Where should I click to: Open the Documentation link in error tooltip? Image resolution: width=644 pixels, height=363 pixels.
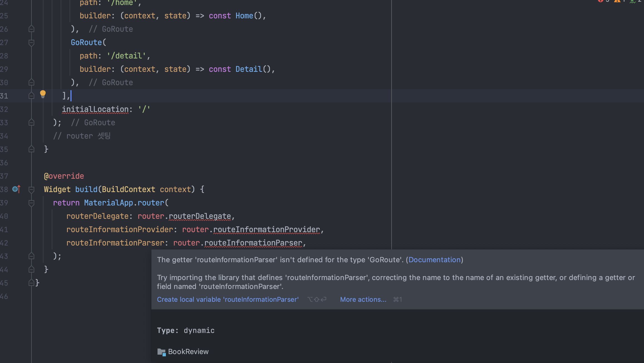point(434,260)
